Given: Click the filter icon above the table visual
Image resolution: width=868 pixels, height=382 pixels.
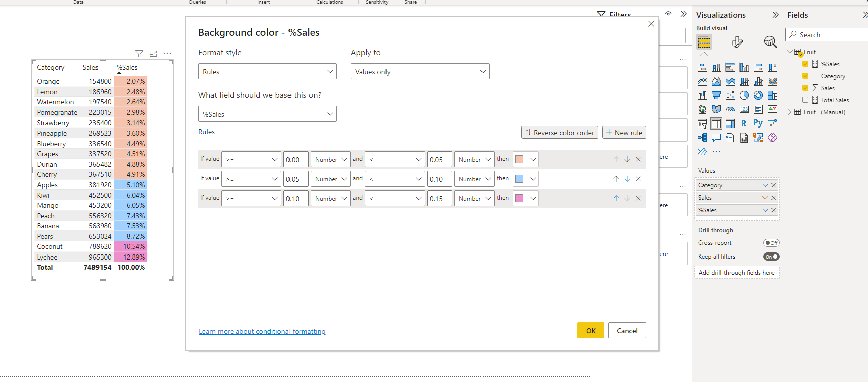Looking at the screenshot, I should (x=139, y=54).
